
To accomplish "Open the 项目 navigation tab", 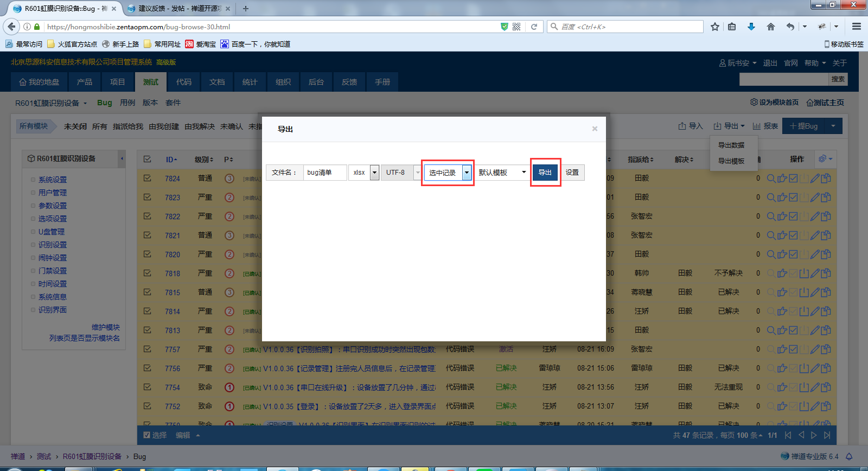I will click(x=118, y=82).
